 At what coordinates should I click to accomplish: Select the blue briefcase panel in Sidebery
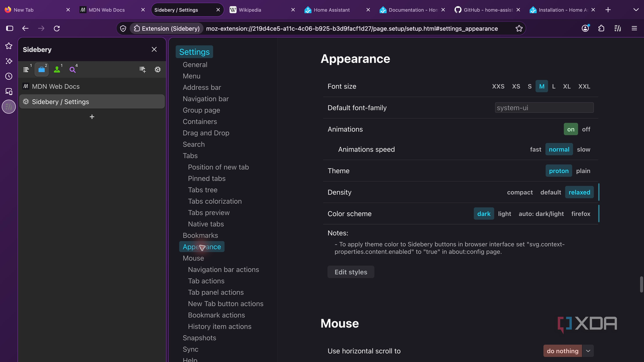(42, 69)
